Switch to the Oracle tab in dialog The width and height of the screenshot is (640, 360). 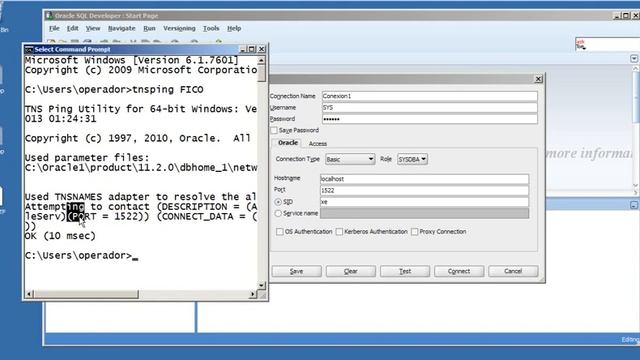(x=287, y=143)
